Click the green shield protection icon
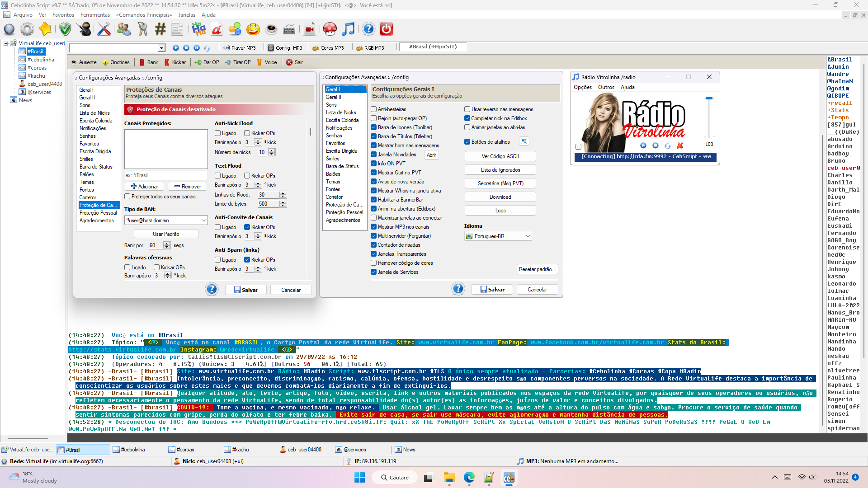This screenshot has width=868, height=488. point(66,29)
